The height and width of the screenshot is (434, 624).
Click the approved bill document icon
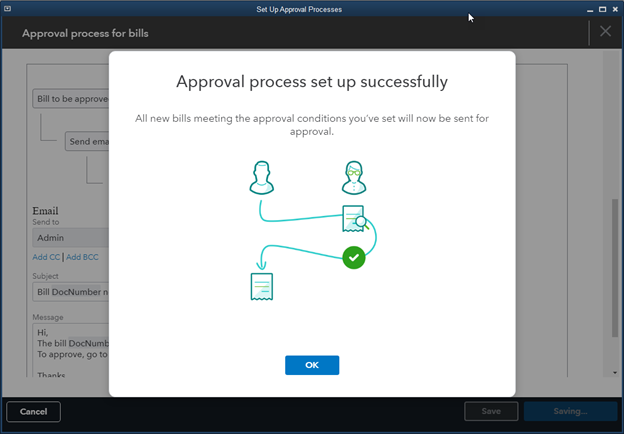[x=262, y=286]
